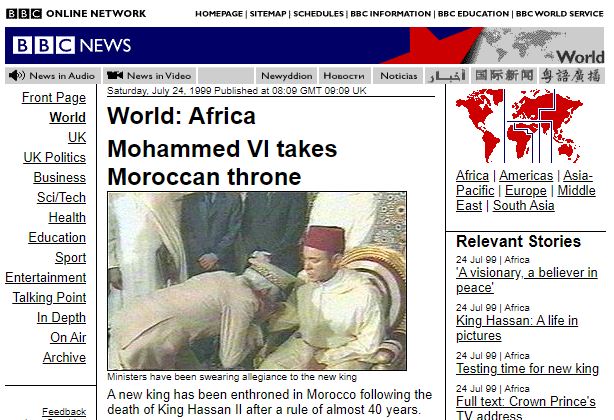Select the Noticias Spanish news tab

[399, 76]
